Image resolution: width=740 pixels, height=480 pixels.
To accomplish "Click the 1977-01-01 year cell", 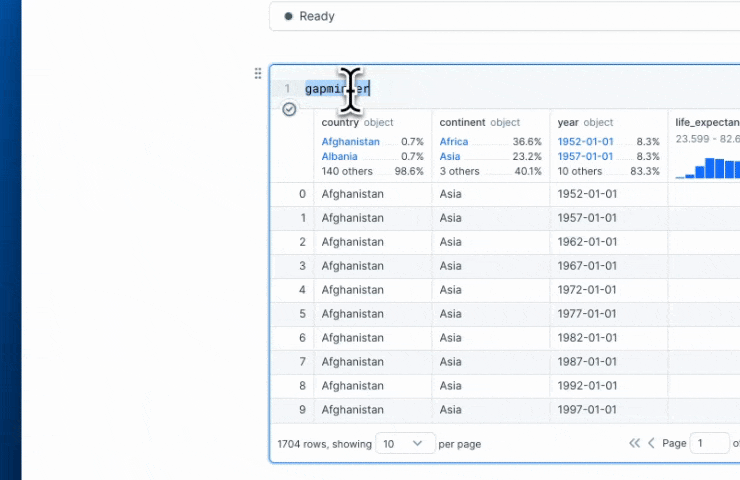I will pyautogui.click(x=587, y=314).
